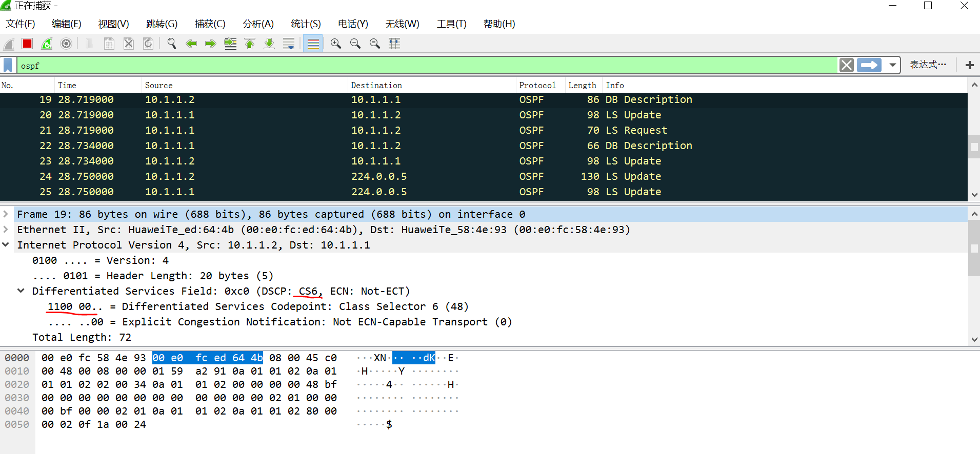Select packet 19 DB Description row
Image resolution: width=980 pixels, height=454 pixels.
[x=484, y=100]
